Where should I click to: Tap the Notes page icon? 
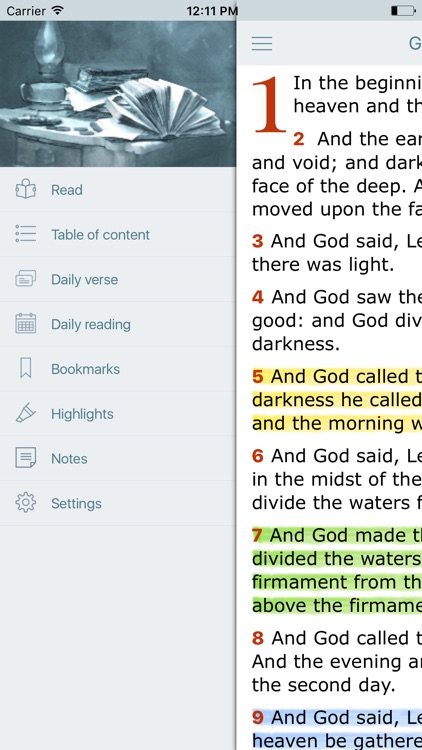[x=25, y=458]
